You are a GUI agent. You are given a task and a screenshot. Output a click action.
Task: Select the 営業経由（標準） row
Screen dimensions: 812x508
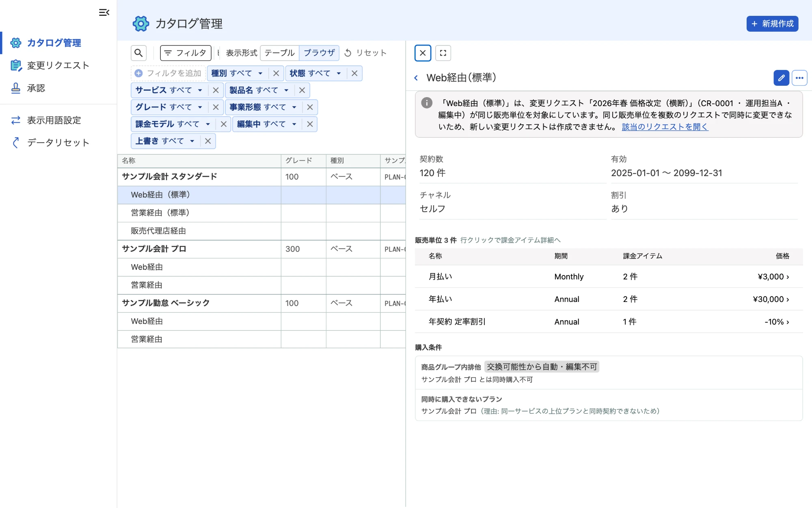pos(261,213)
